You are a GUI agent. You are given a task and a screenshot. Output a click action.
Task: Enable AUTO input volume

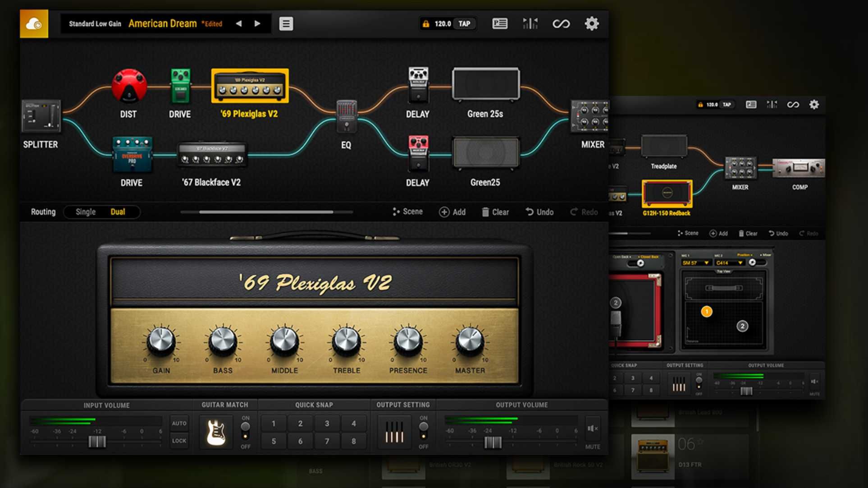click(x=179, y=423)
